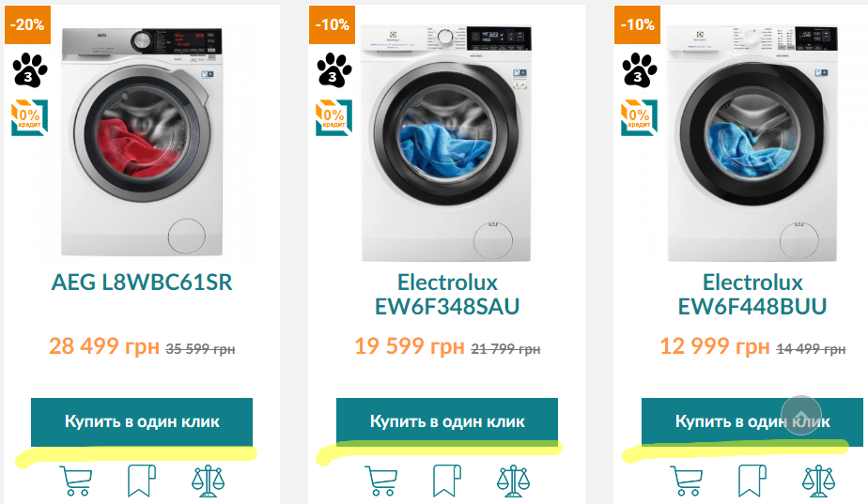The width and height of the screenshot is (868, 504).
Task: Buy AEG L8WBC61SR in one click
Action: point(142,421)
